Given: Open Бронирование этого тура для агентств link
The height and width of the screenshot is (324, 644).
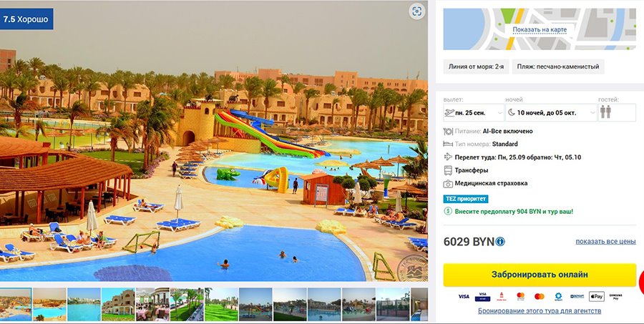Looking at the screenshot, I should click(540, 311).
